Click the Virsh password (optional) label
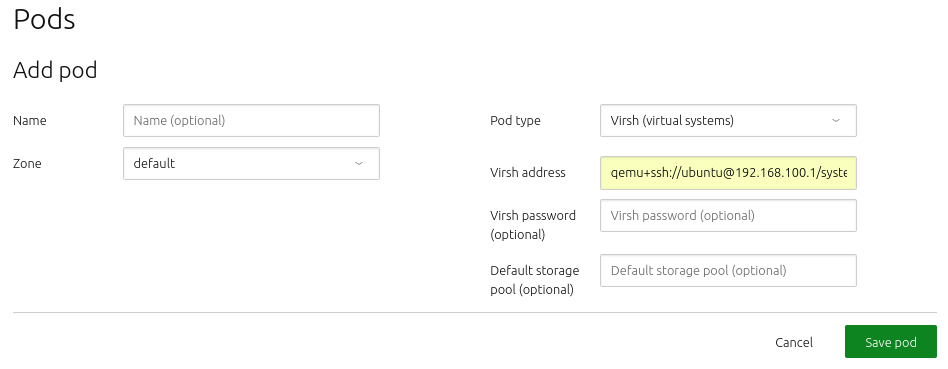This screenshot has height=369, width=948. [533, 225]
